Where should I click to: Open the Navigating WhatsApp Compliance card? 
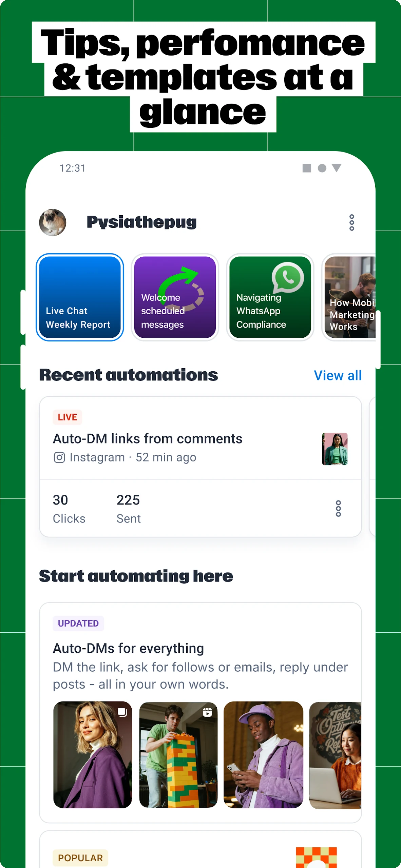tap(270, 297)
